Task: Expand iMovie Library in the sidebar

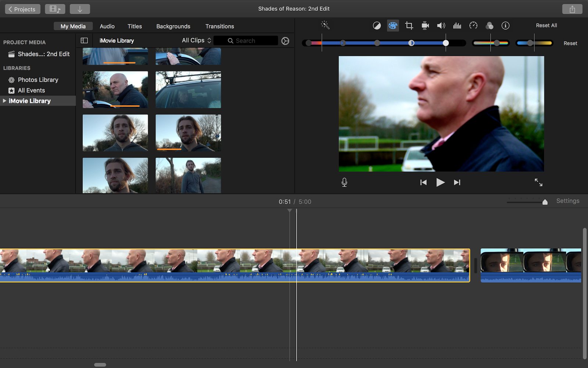Action: [x=4, y=100]
